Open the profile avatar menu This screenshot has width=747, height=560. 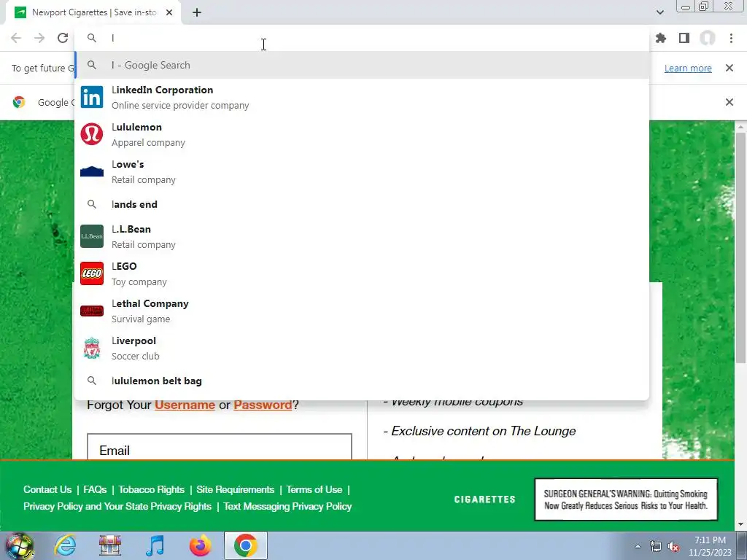click(x=708, y=38)
